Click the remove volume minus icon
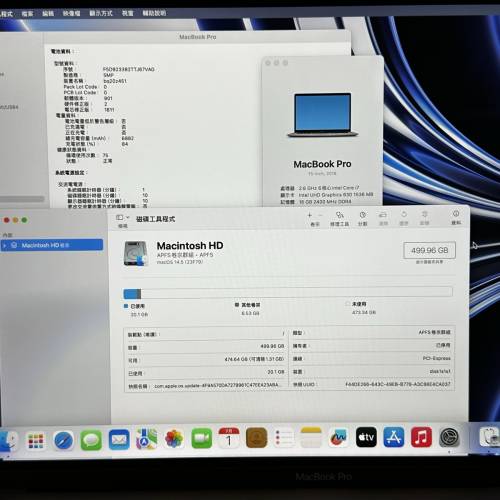The width and height of the screenshot is (500, 500). [320, 215]
